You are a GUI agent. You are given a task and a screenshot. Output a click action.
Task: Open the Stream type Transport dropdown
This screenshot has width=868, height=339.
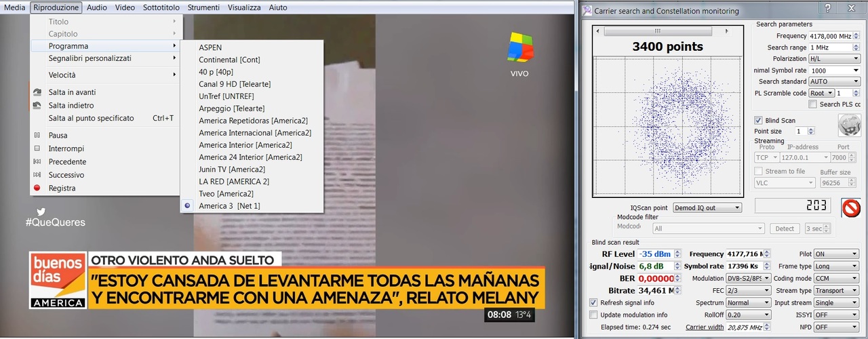click(x=835, y=291)
